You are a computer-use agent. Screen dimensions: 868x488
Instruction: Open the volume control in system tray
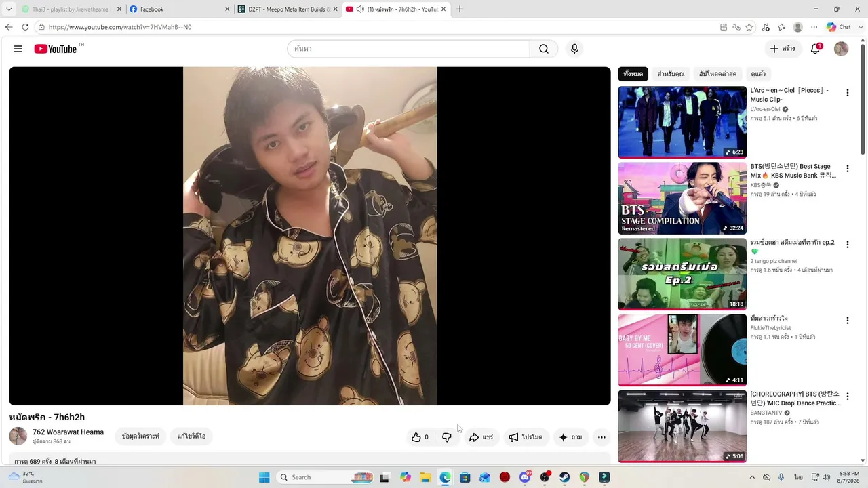[x=827, y=477]
